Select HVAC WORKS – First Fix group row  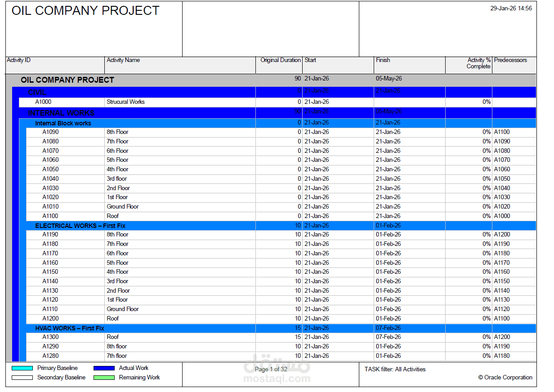pyautogui.click(x=278, y=328)
